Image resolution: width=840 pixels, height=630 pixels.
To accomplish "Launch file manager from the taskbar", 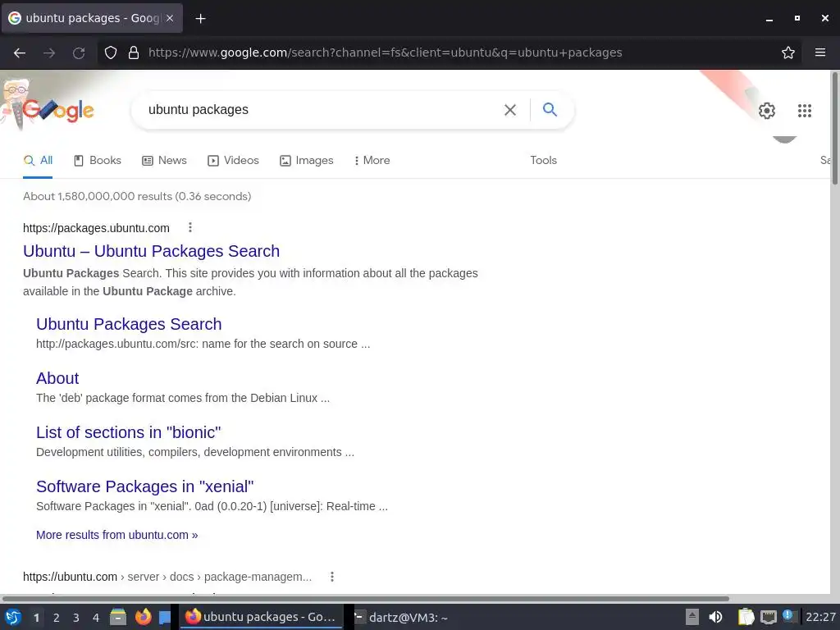I will pyautogui.click(x=118, y=618).
